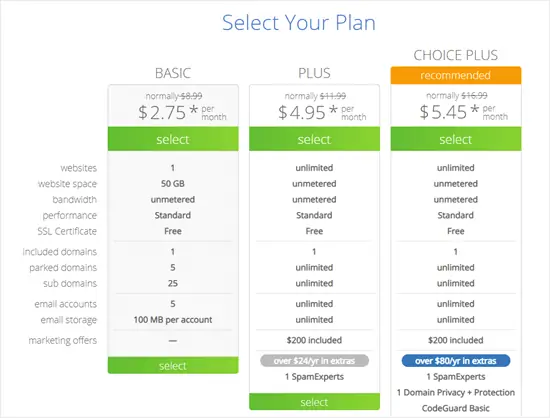
Task: Click the orange recommended banner
Action: tap(456, 75)
